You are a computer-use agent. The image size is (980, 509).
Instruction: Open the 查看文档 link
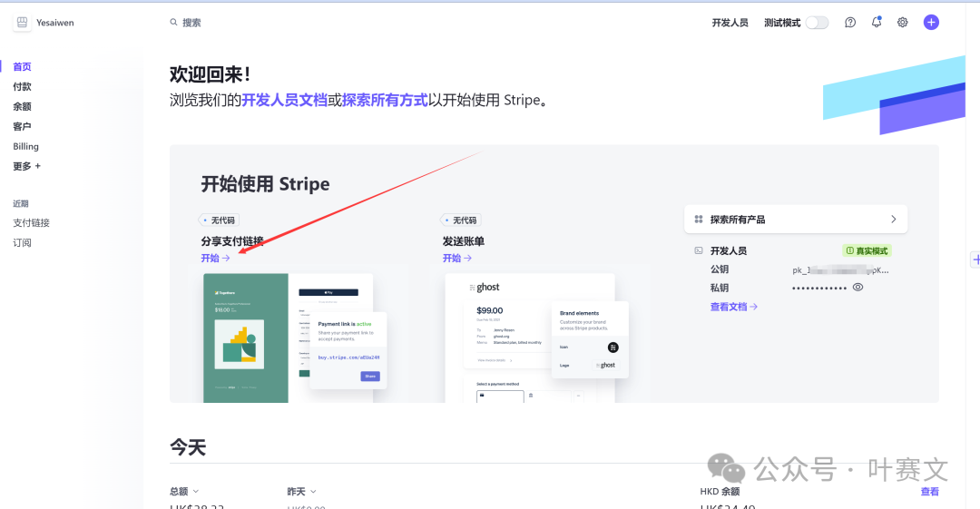[x=733, y=307]
